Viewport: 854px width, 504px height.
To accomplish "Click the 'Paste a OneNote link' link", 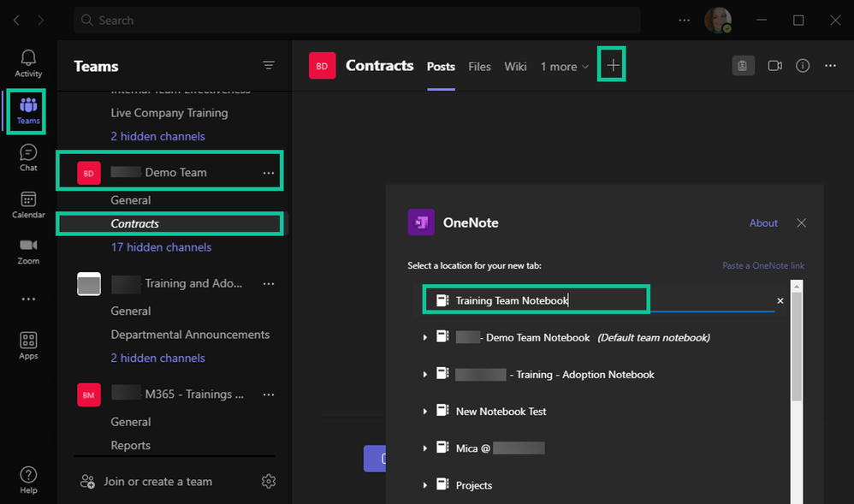I will pyautogui.click(x=763, y=266).
